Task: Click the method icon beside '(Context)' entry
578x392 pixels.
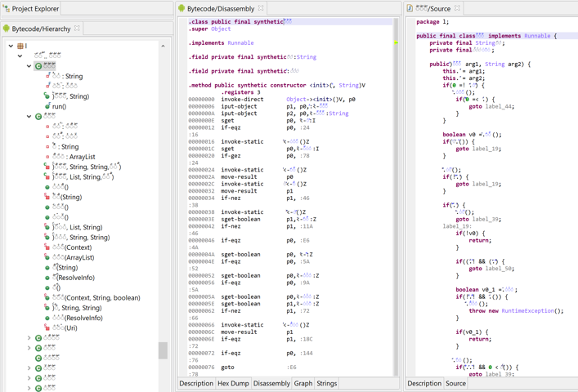Action: click(47, 247)
